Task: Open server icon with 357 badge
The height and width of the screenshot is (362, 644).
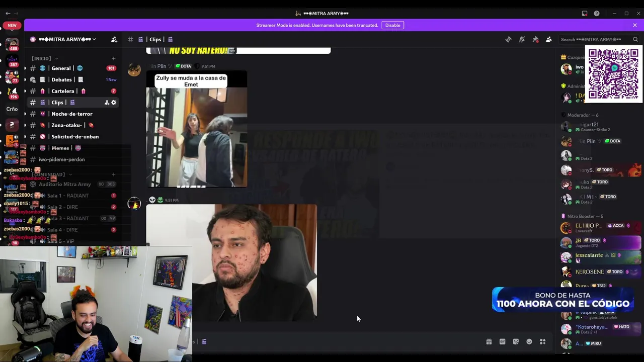Action: pos(12,60)
